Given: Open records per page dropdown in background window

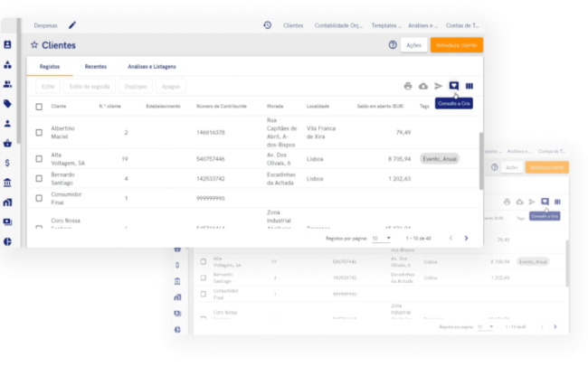Looking at the screenshot, I should pos(485,327).
